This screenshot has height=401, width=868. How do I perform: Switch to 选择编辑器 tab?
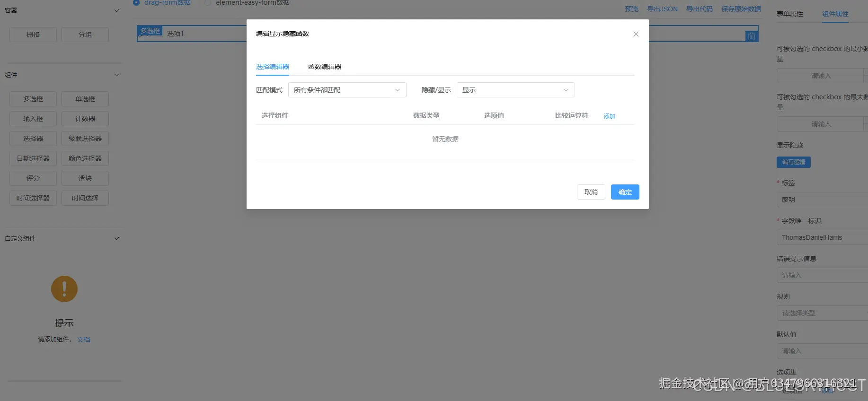click(x=273, y=67)
